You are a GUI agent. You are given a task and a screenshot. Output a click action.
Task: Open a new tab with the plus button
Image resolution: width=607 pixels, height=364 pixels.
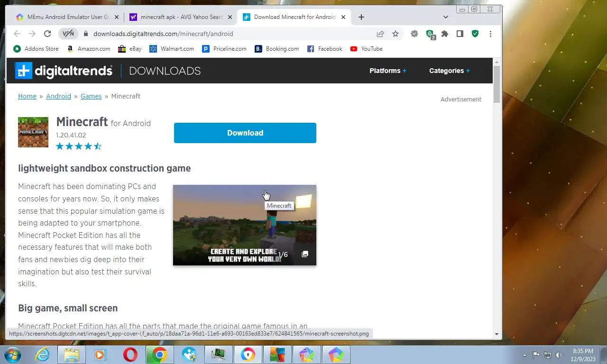[x=361, y=17]
